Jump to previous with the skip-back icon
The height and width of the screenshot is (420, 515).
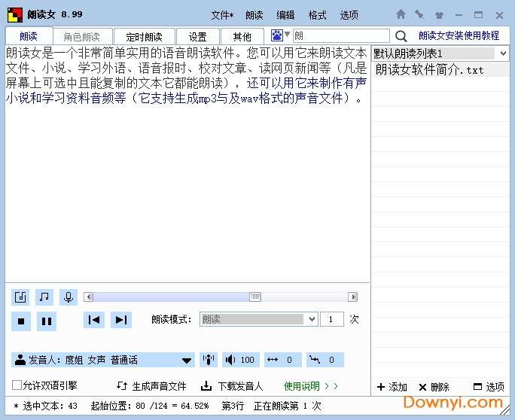coord(94,320)
